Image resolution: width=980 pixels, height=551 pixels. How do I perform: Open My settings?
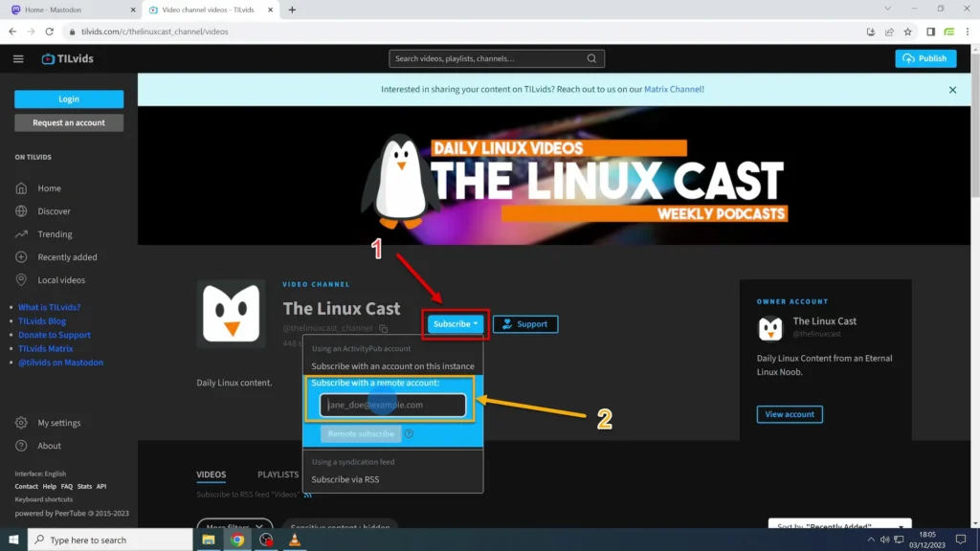tap(58, 423)
